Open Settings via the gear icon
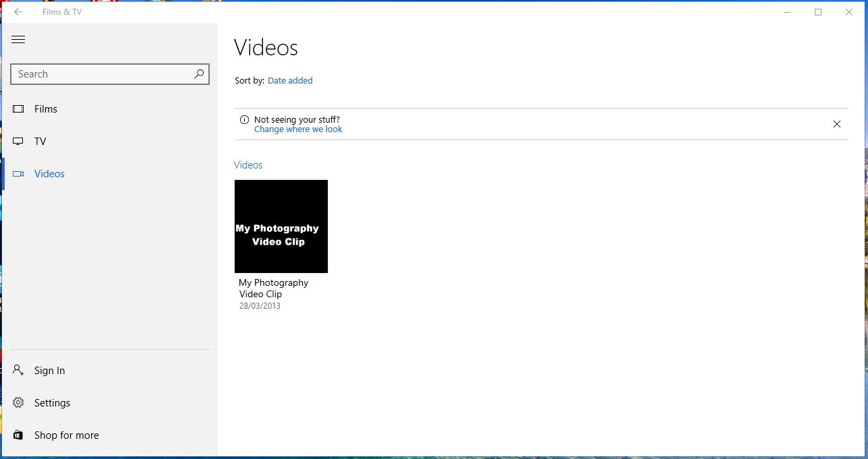The width and height of the screenshot is (868, 459). coord(18,402)
